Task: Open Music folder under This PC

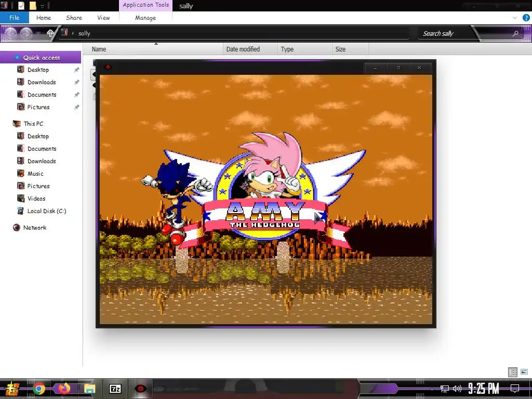Action: [35, 174]
